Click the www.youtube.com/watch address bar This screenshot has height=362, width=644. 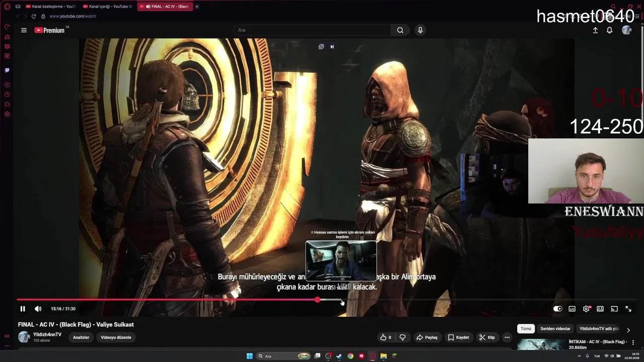click(72, 16)
